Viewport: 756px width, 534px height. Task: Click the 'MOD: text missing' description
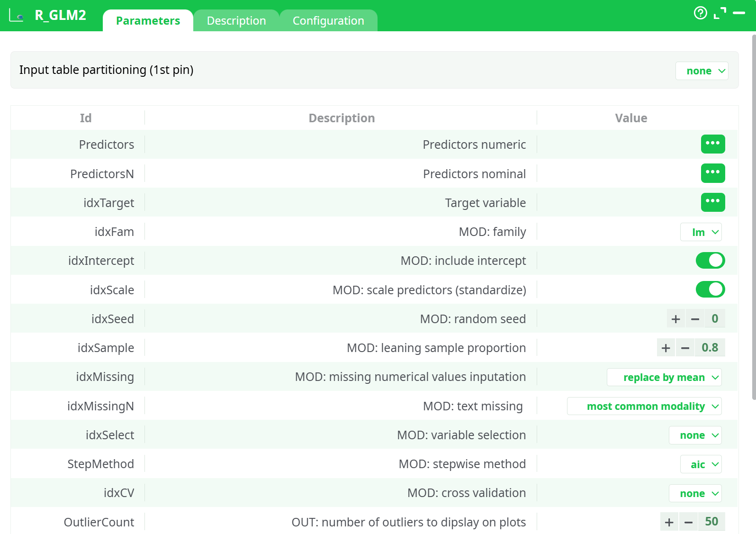[473, 406]
